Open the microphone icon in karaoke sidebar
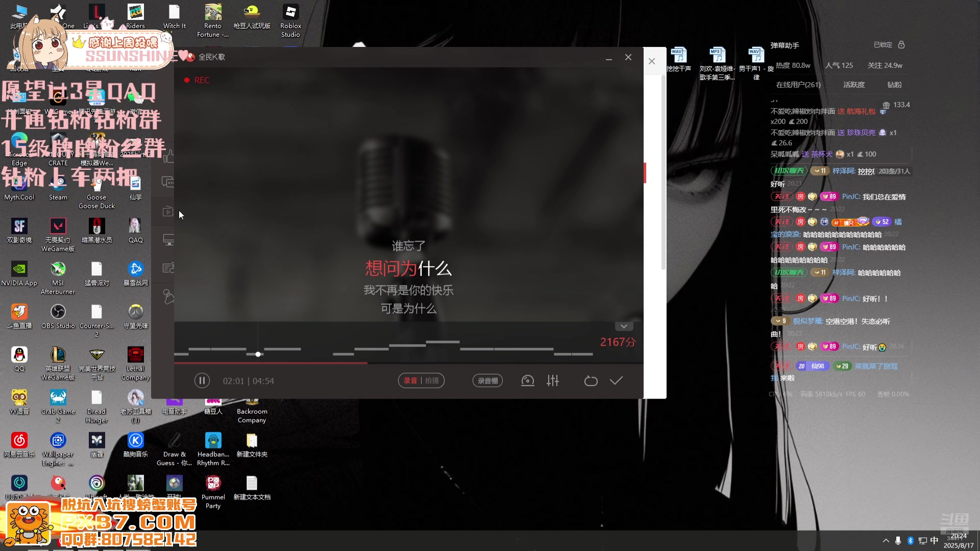 coord(168,296)
